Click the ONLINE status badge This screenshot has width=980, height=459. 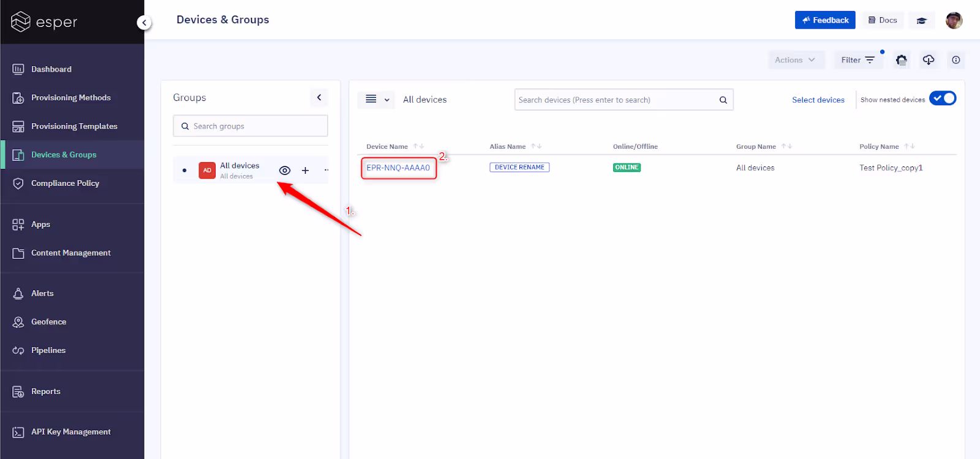coord(627,167)
